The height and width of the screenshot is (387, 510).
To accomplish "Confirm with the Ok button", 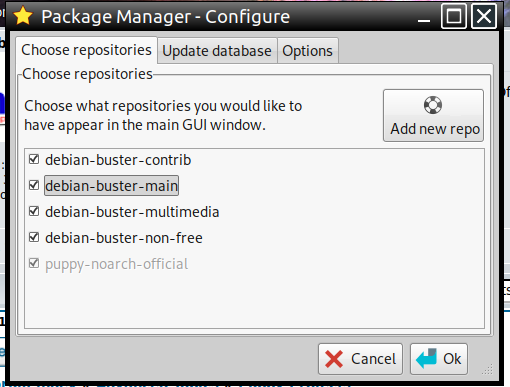I will (x=439, y=359).
